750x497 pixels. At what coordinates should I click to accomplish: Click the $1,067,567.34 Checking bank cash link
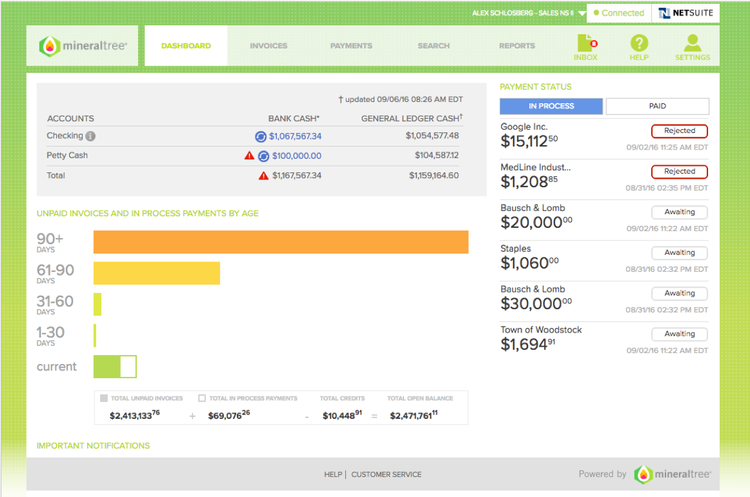[295, 136]
